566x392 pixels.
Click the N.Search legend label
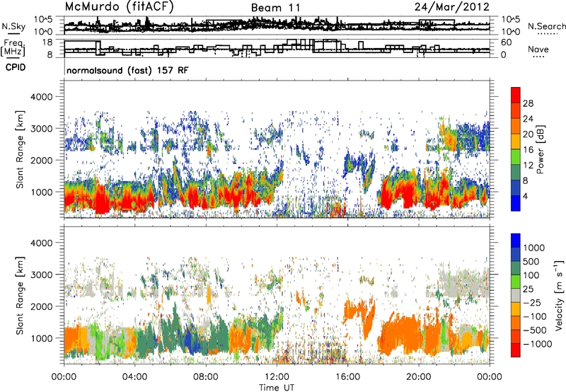point(547,26)
